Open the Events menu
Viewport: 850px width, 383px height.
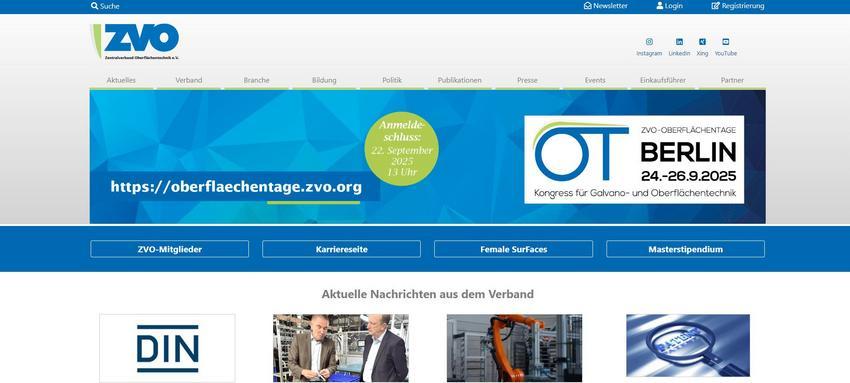pos(595,80)
